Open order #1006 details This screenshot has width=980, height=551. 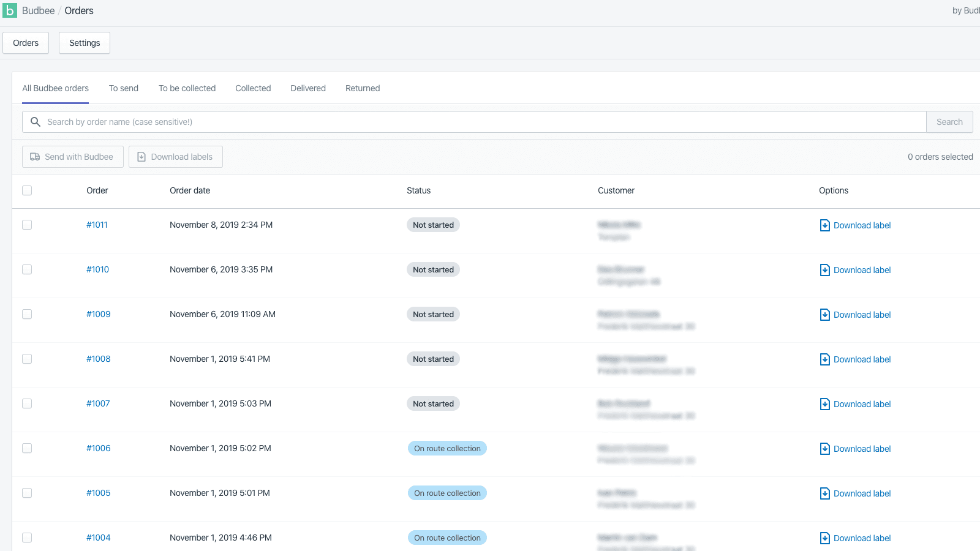pyautogui.click(x=98, y=448)
